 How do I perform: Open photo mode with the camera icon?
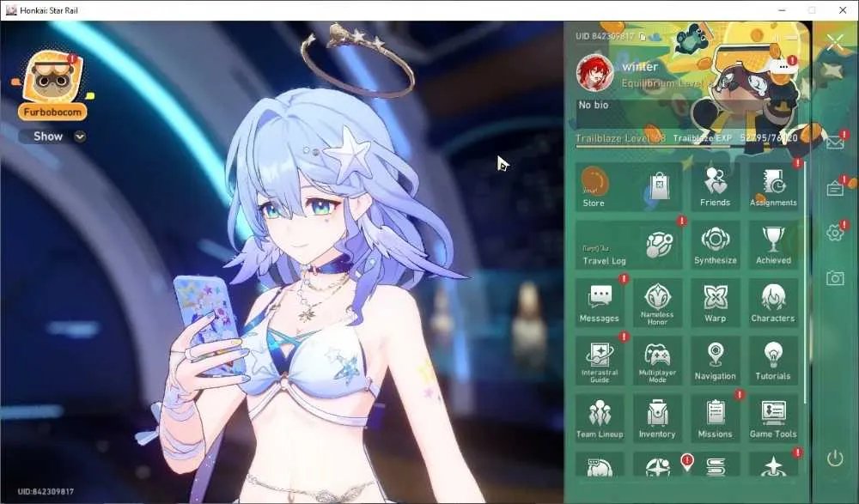pos(835,278)
